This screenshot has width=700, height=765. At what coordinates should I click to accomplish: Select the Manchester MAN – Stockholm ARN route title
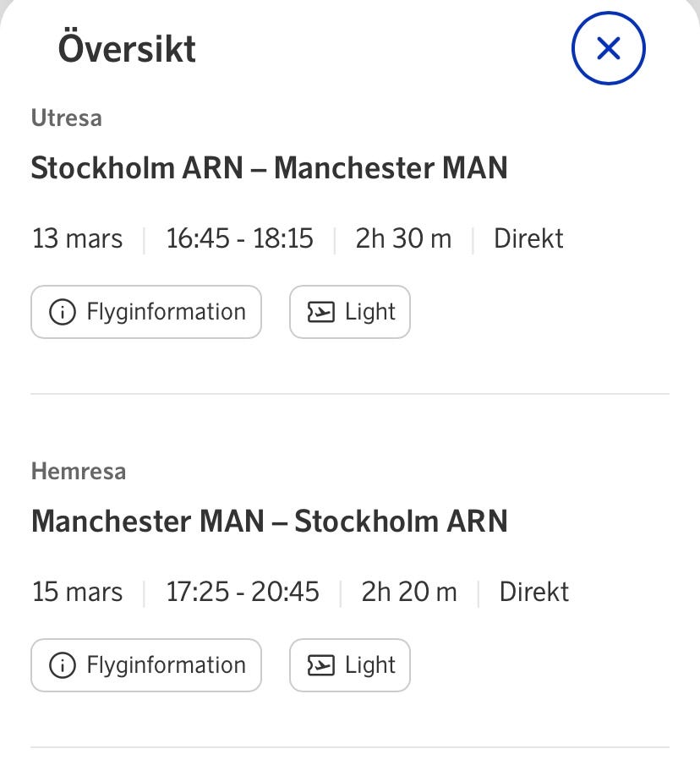pos(269,521)
